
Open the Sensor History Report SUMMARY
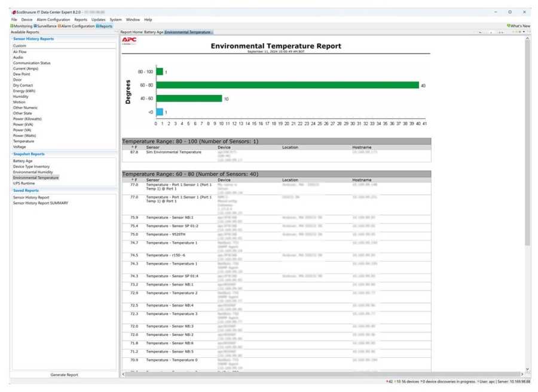(x=41, y=203)
